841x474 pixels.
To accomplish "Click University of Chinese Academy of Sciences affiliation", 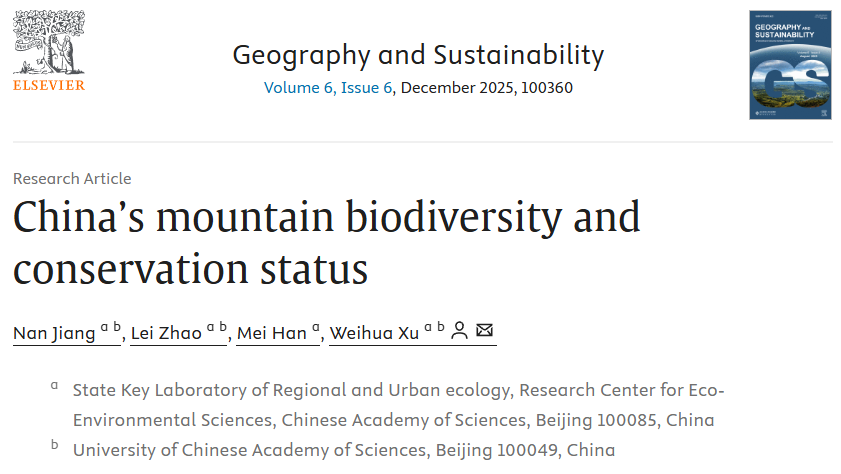I will [x=343, y=449].
